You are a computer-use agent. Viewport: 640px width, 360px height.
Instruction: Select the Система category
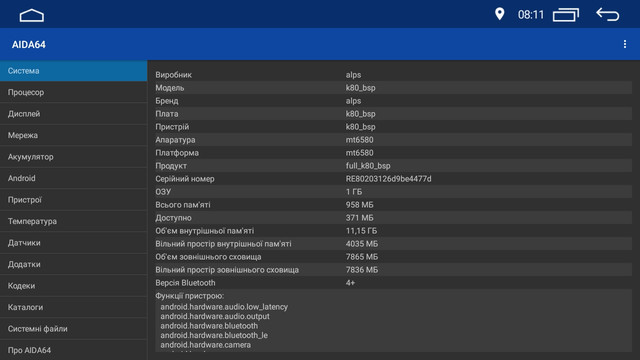pos(73,71)
